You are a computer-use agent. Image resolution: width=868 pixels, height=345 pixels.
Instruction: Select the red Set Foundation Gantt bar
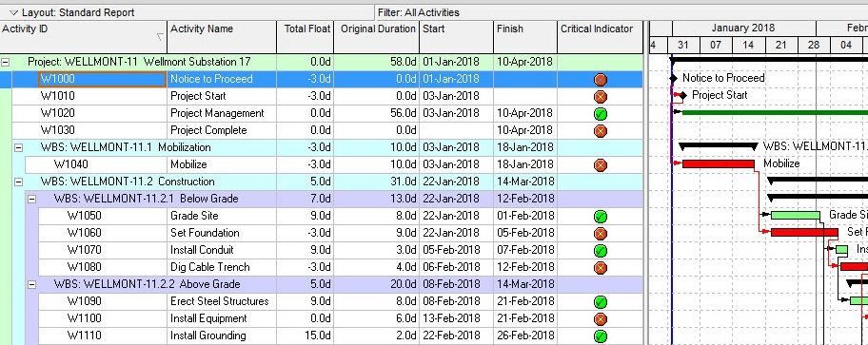[804, 232]
